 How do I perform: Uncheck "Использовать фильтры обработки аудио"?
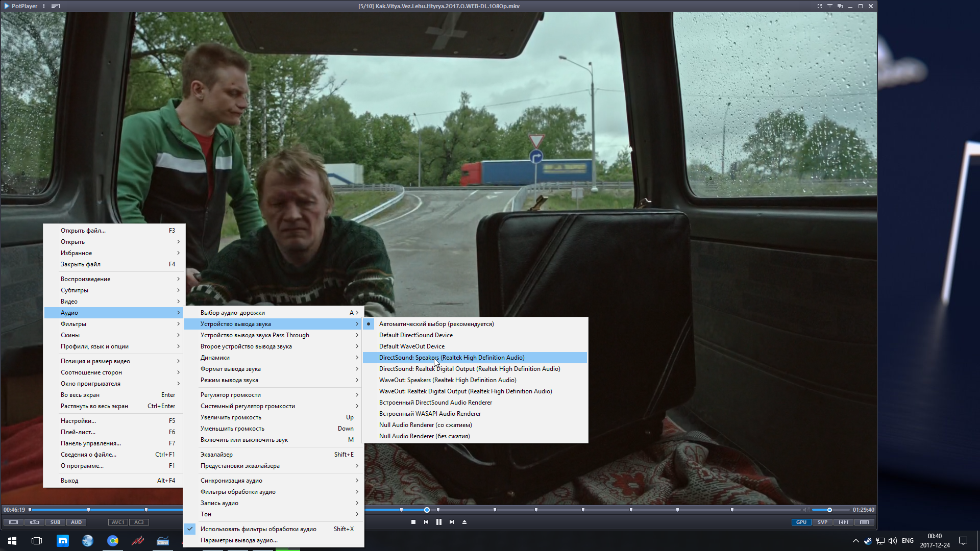point(258,529)
